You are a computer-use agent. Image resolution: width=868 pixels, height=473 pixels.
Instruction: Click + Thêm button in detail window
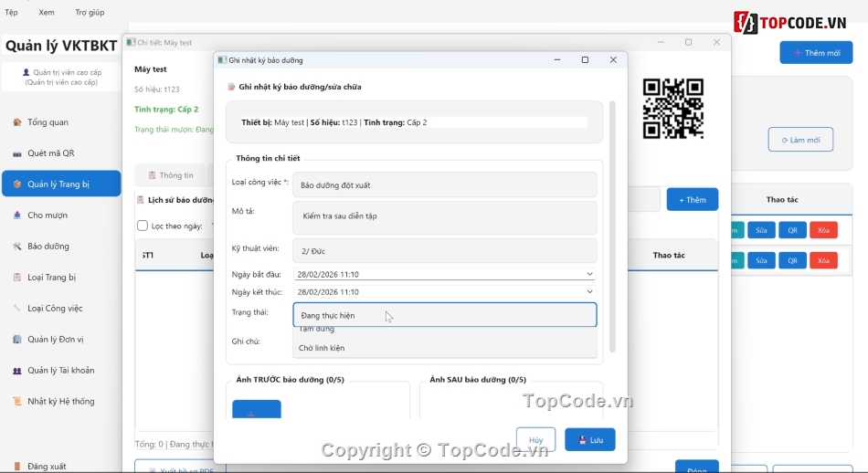pos(692,200)
